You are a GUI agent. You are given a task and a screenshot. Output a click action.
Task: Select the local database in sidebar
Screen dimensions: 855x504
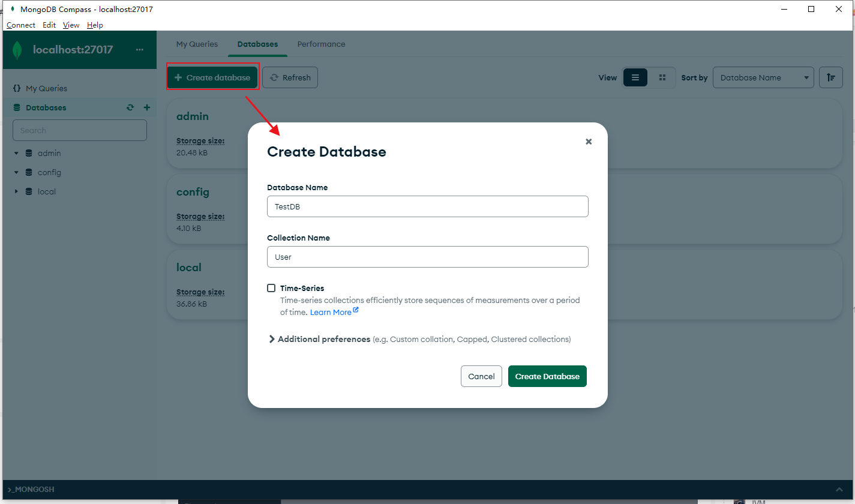click(47, 191)
